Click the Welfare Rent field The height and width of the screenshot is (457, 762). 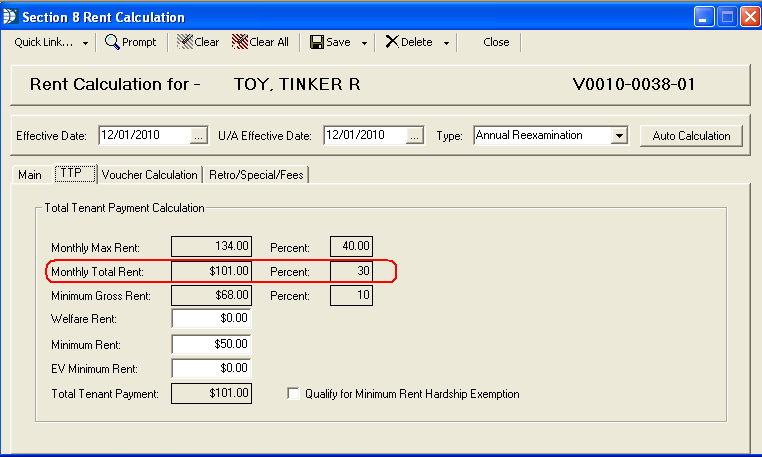pos(211,318)
